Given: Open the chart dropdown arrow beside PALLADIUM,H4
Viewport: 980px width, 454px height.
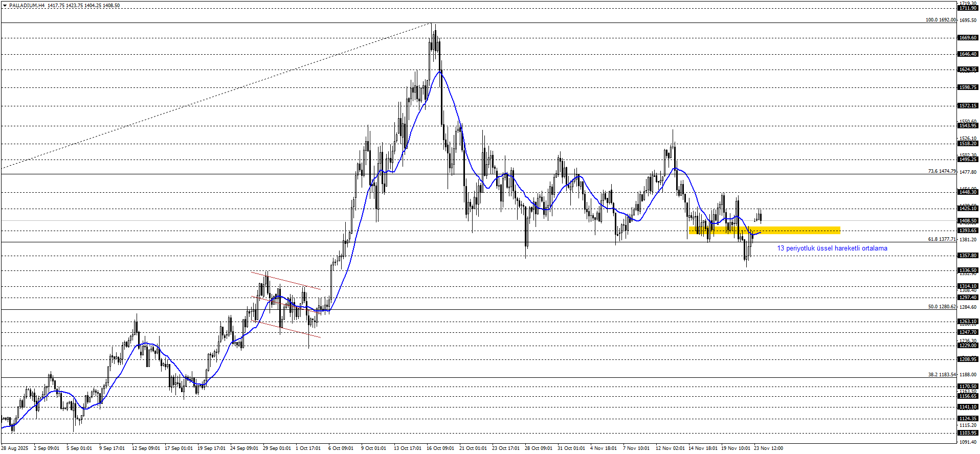Looking at the screenshot, I should coord(5,6).
